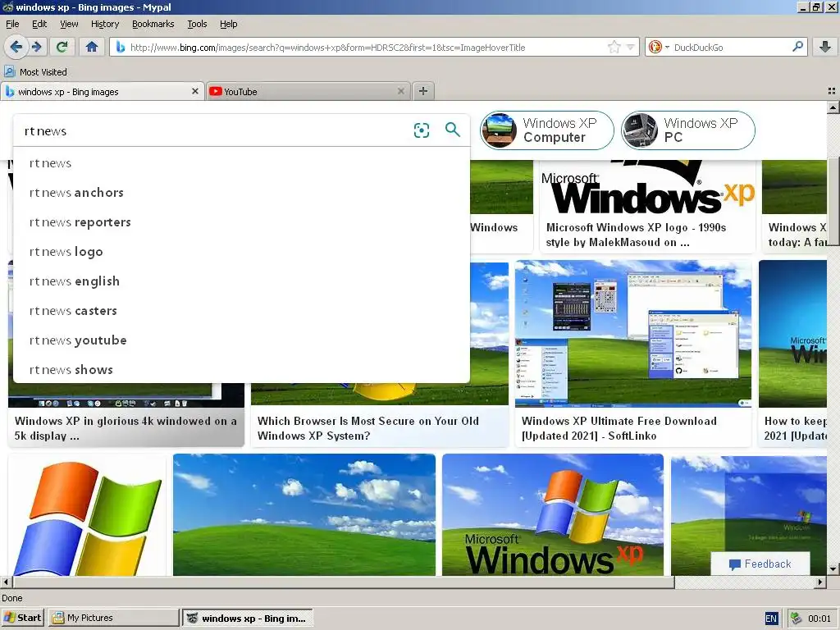The height and width of the screenshot is (630, 840).
Task: Open a new tab with plus button
Action: click(x=423, y=91)
